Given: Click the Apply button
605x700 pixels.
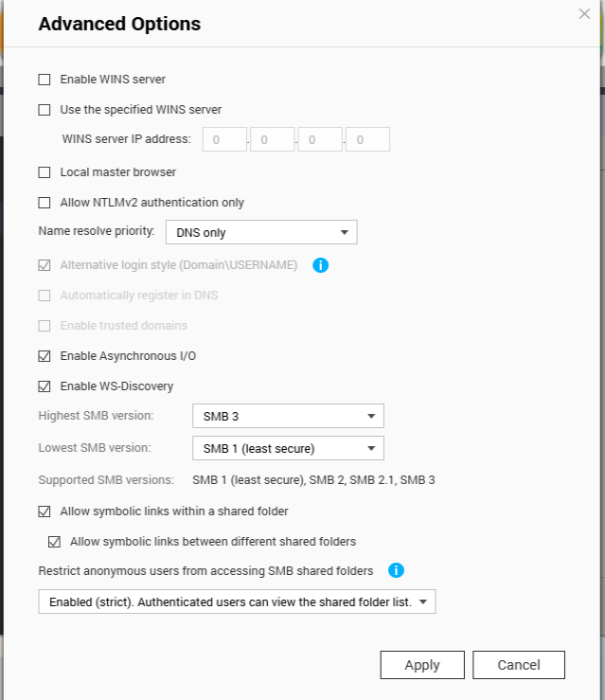Looking at the screenshot, I should [422, 665].
